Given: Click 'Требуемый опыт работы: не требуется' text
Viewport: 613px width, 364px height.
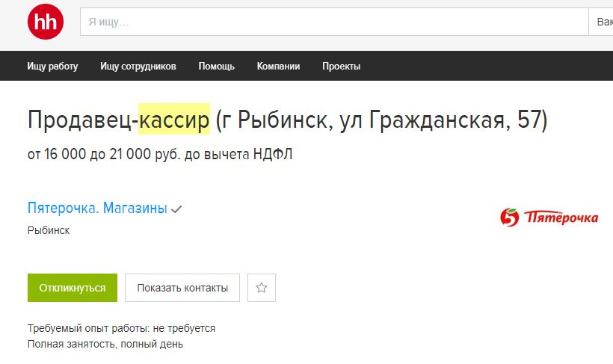Looking at the screenshot, I should click(121, 328).
